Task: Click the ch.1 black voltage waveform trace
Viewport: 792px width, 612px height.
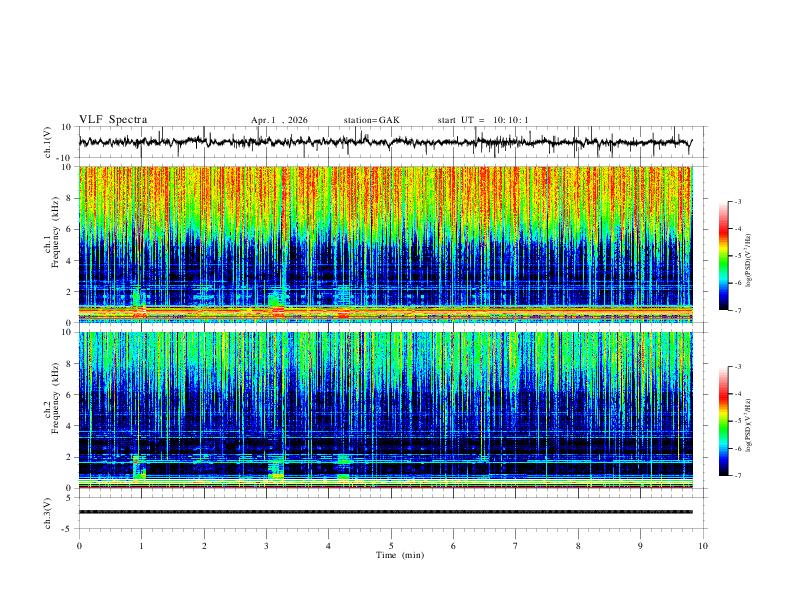Action: pyautogui.click(x=385, y=142)
